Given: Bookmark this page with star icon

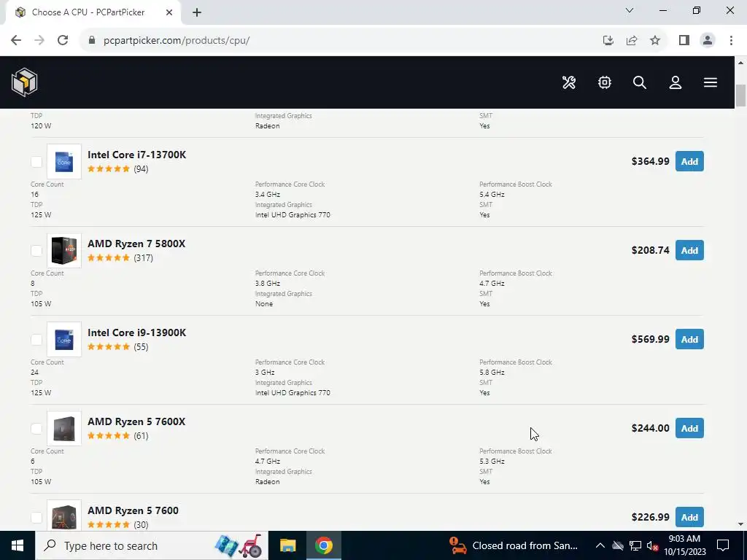Looking at the screenshot, I should tap(655, 40).
